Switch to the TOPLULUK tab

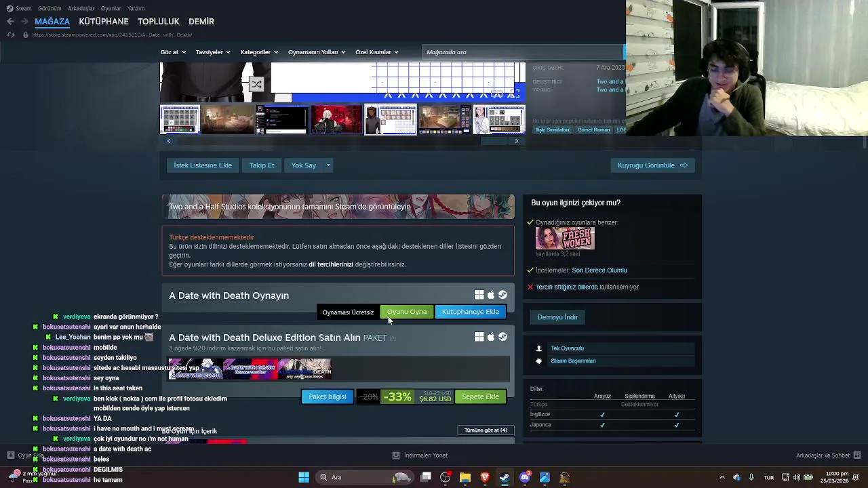click(x=158, y=22)
